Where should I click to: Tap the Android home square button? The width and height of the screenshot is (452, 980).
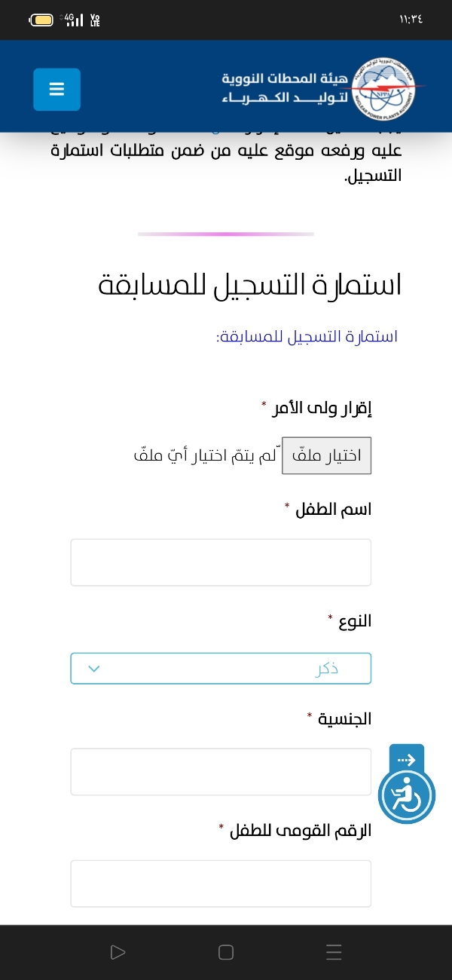pos(226,952)
